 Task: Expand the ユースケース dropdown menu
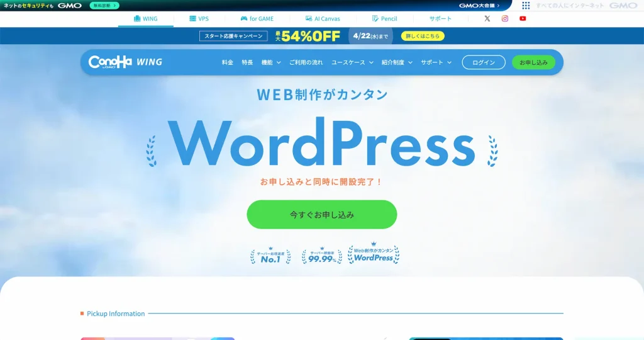pyautogui.click(x=352, y=62)
